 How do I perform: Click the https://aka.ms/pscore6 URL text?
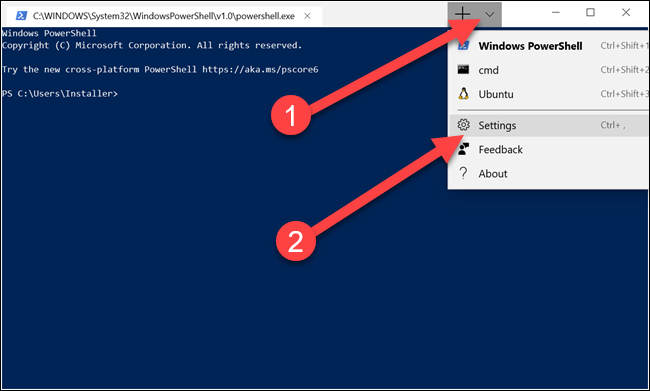point(260,69)
